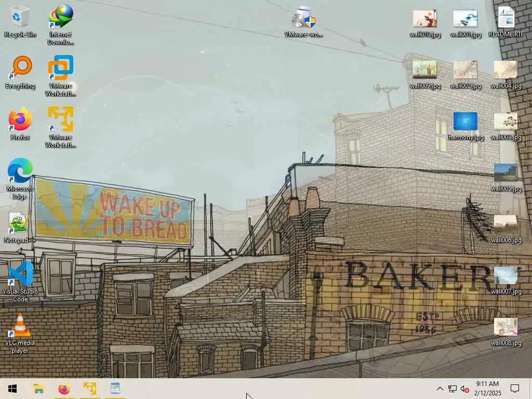Open the window-shaped app icon beside VMware on taskbar
This screenshot has width=532, height=399.
pyautogui.click(x=115, y=389)
